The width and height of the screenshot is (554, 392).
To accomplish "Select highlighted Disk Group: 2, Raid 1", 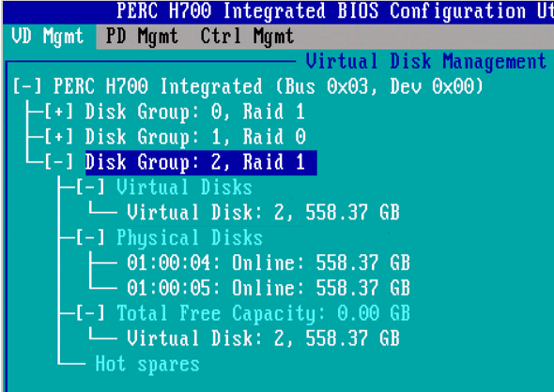I will tap(201, 162).
